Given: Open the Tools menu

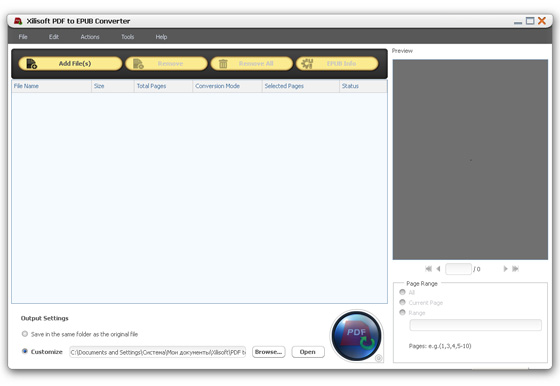Looking at the screenshot, I should pos(128,37).
